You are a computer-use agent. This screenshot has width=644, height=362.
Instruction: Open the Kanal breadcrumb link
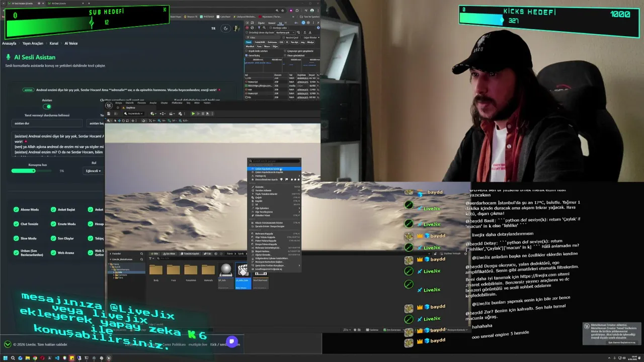[54, 43]
